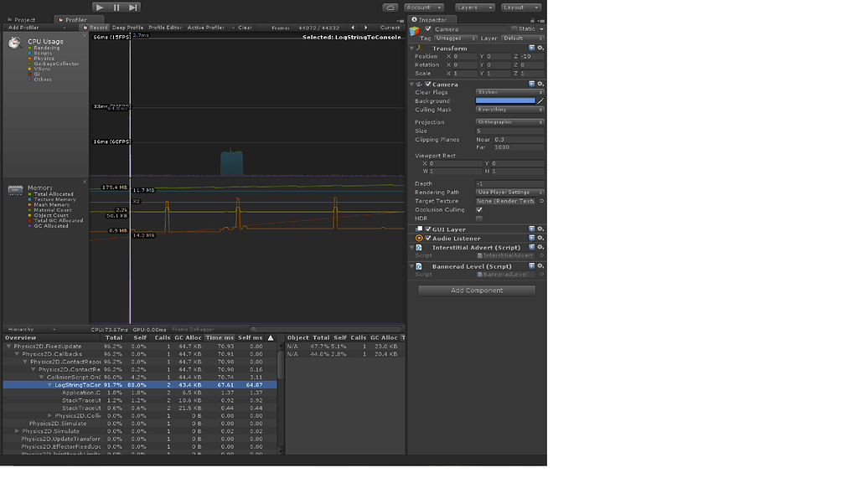Screen dimensions: 858x504
Task: Click the Camera component icon in Inspector
Action: [418, 84]
